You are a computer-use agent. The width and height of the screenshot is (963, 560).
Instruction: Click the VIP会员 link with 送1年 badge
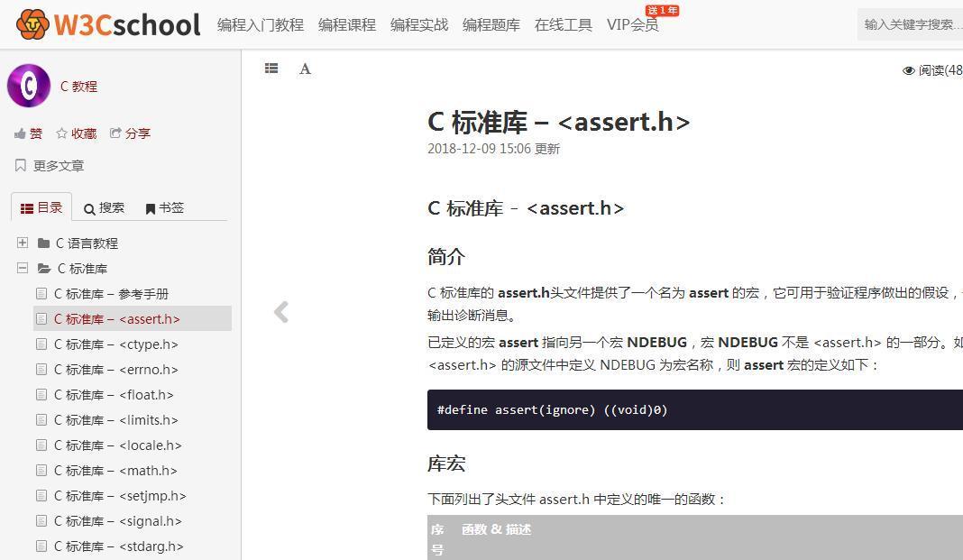pos(632,25)
